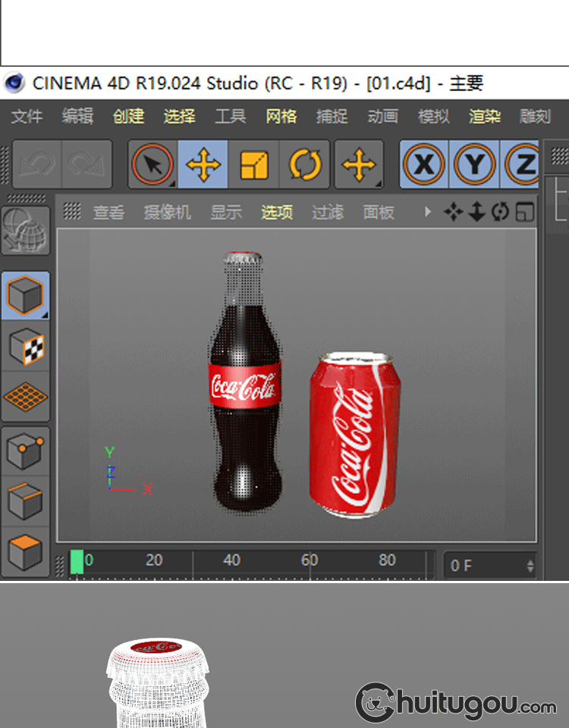The height and width of the screenshot is (728, 569).
Task: Click the Redo arrow icon
Action: pyautogui.click(x=86, y=165)
